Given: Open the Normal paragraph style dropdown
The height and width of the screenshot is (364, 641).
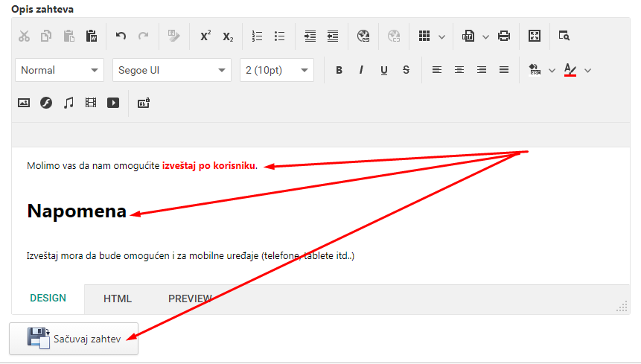Looking at the screenshot, I should coord(59,71).
